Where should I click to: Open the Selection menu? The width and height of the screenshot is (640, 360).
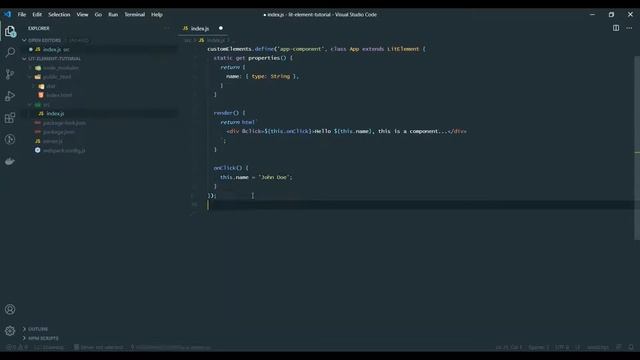pos(59,14)
